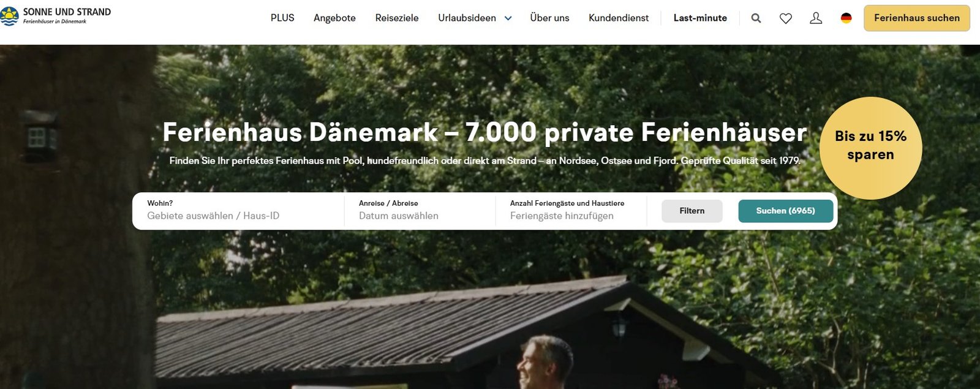Click the Suchen (6965) button

pos(786,211)
